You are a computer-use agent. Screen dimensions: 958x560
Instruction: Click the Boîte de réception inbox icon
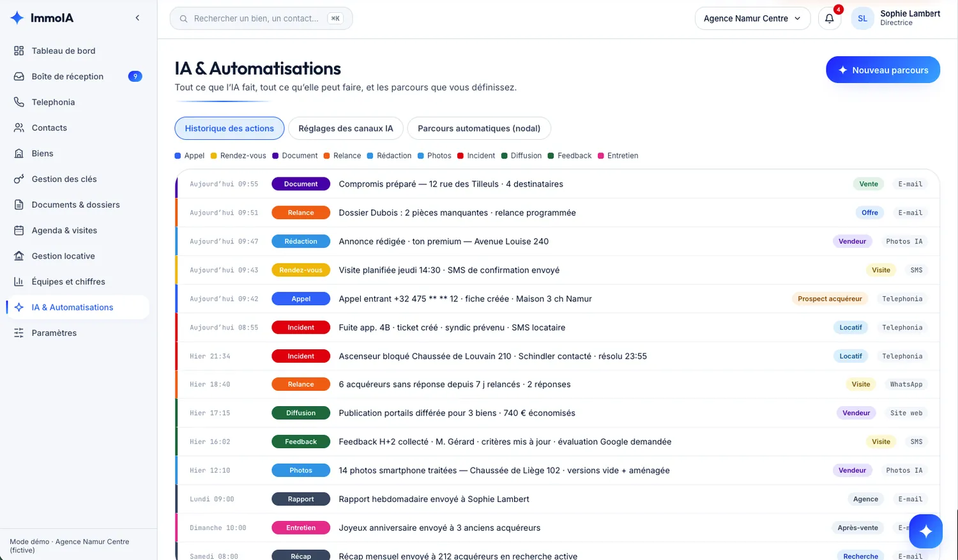(19, 77)
